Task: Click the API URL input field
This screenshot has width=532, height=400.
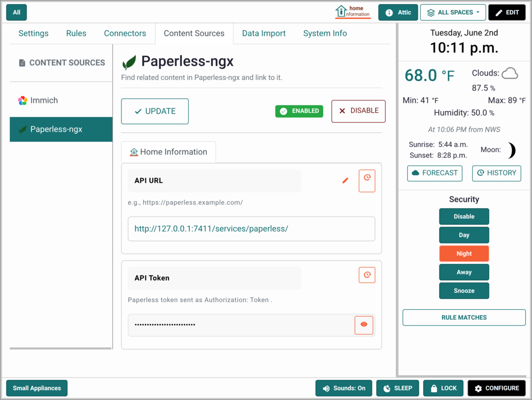Action: (252, 229)
